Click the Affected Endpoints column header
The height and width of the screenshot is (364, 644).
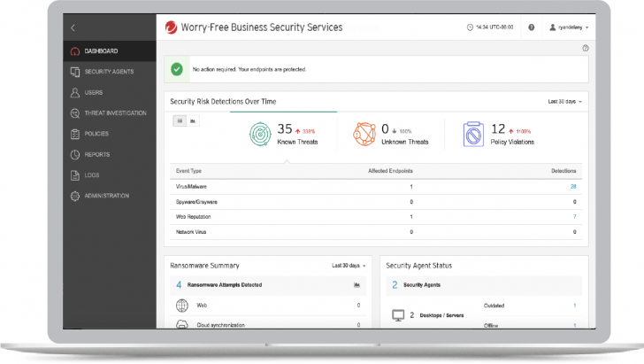click(390, 171)
